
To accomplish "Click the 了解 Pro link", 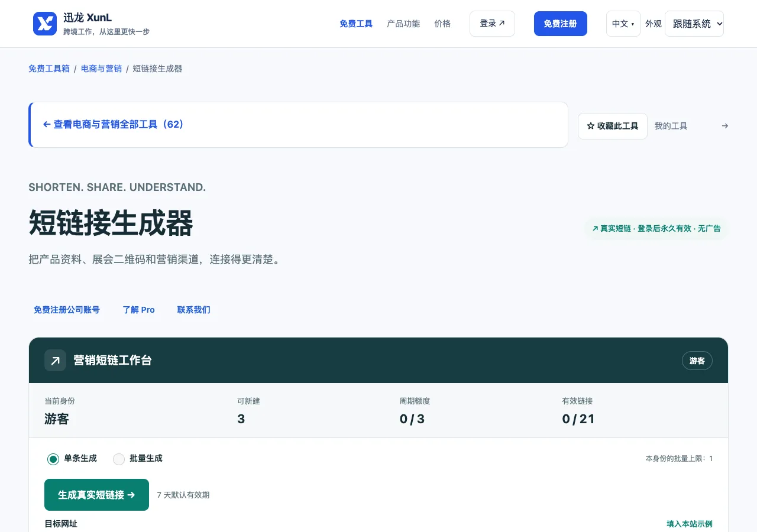I will [x=139, y=310].
